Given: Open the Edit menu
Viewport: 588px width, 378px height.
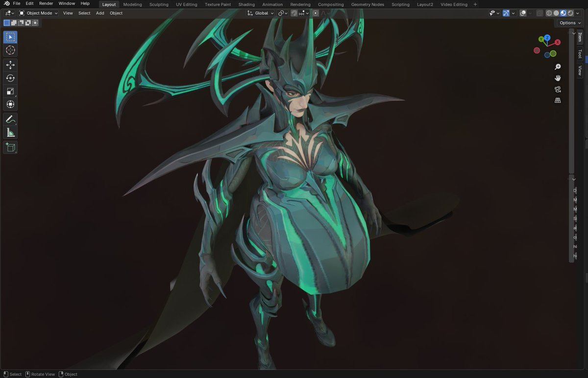Looking at the screenshot, I should [29, 3].
